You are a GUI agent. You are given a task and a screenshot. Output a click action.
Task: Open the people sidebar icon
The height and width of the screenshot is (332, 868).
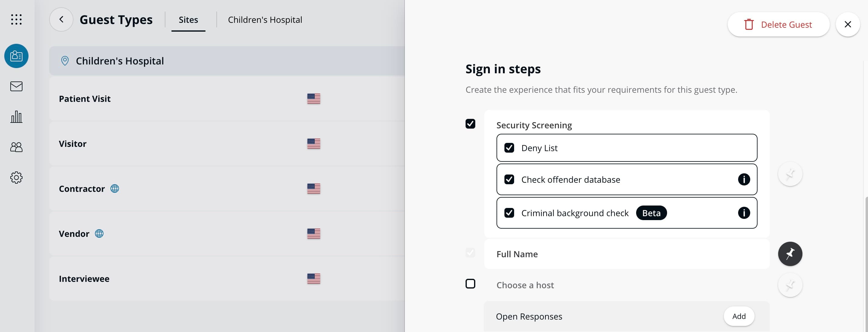point(16,147)
